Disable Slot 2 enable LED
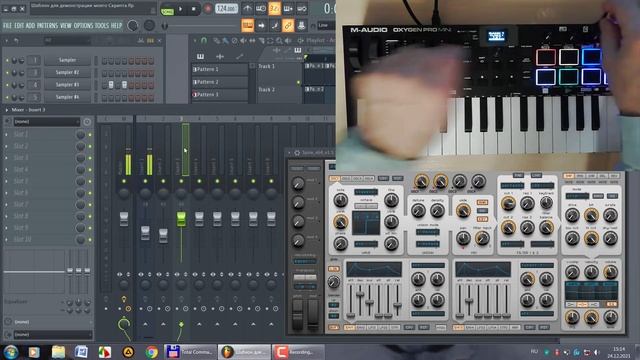 click(90, 146)
